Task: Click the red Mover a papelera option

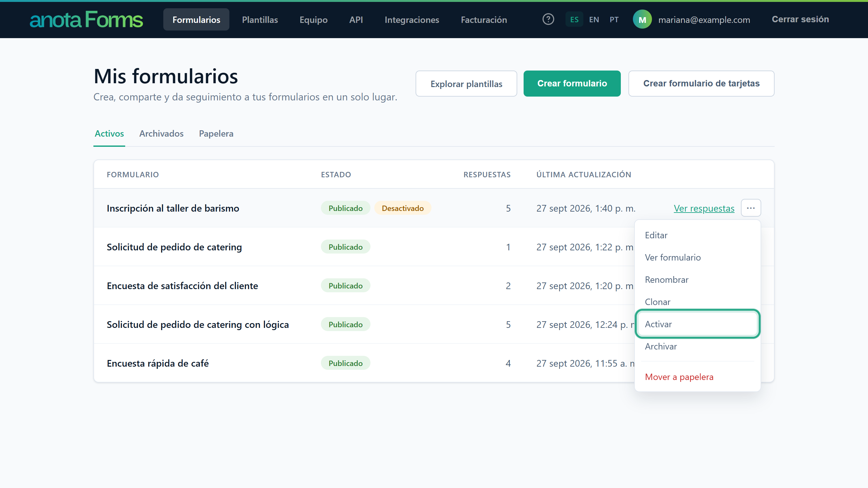Action: (x=697, y=377)
